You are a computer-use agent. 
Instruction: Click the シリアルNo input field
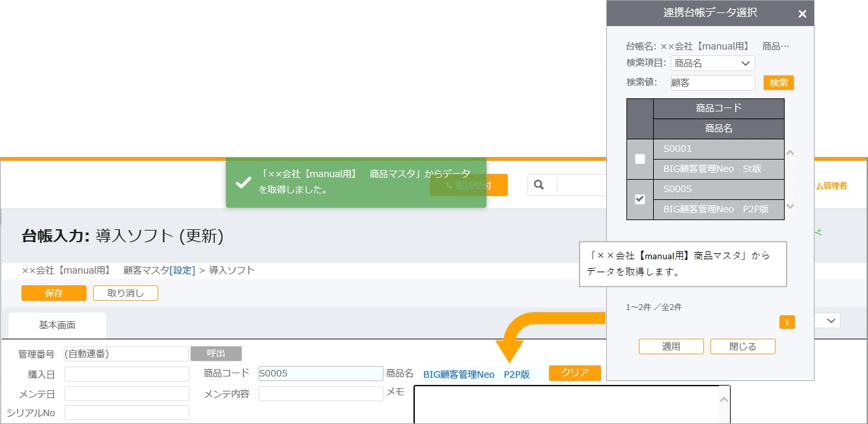tap(126, 412)
